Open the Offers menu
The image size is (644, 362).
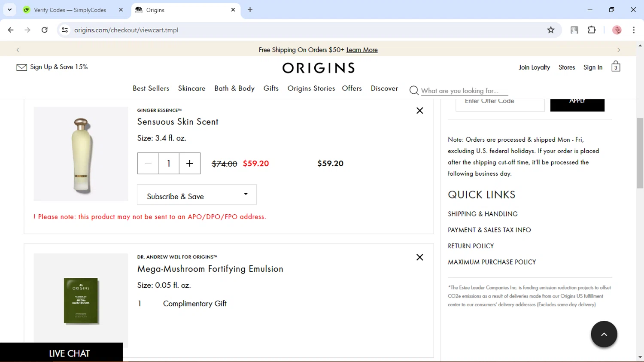(352, 88)
